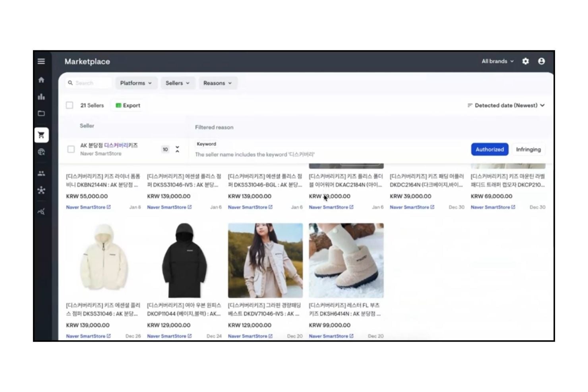Expand the Sellers filter dropdown
Image resolution: width=588 pixels, height=392 pixels.
pyautogui.click(x=178, y=83)
